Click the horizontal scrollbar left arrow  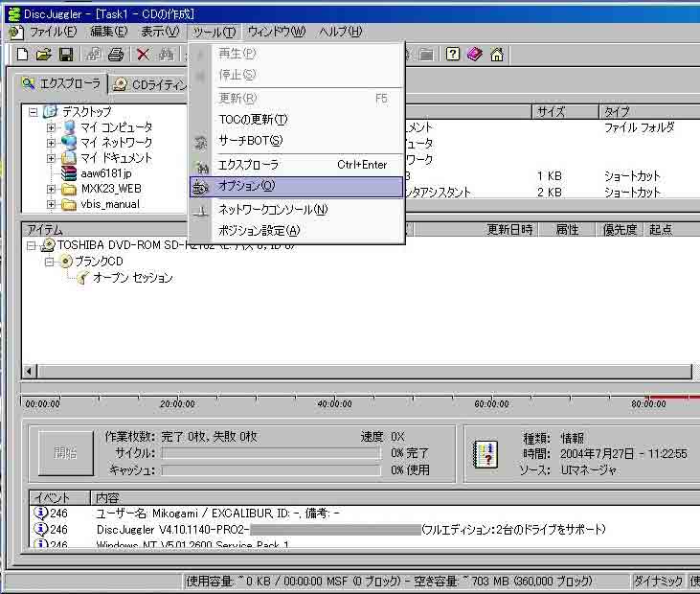pyautogui.click(x=30, y=371)
